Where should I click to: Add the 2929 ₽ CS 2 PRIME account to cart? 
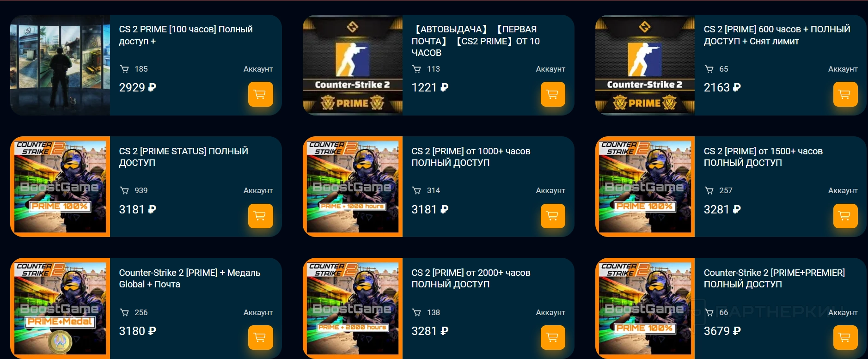[260, 94]
